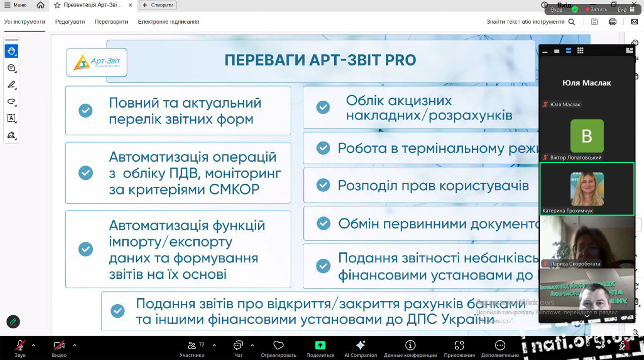
Task: Close the Презентація Арт-Зві tab
Action: click(x=130, y=5)
